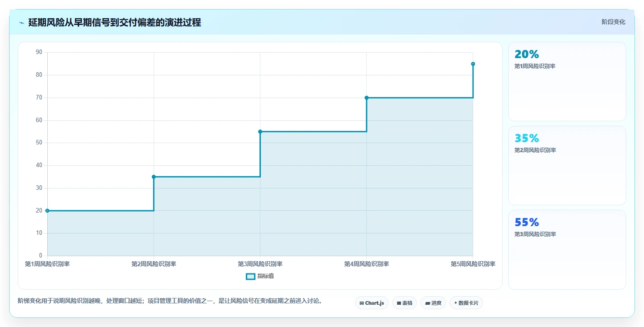Click the week 5 data point at 85
Image resolution: width=644 pixels, height=327 pixels.
(473, 64)
